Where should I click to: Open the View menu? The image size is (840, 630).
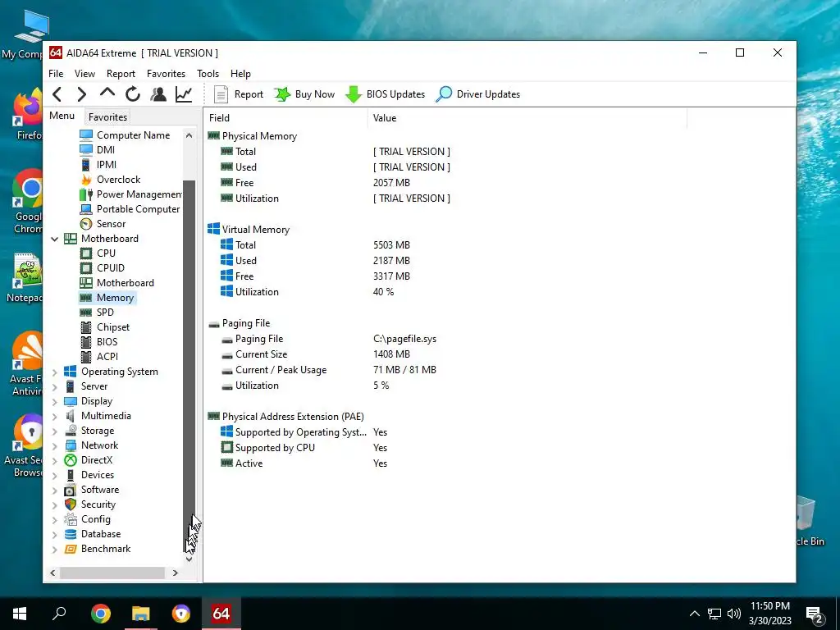[x=84, y=73]
